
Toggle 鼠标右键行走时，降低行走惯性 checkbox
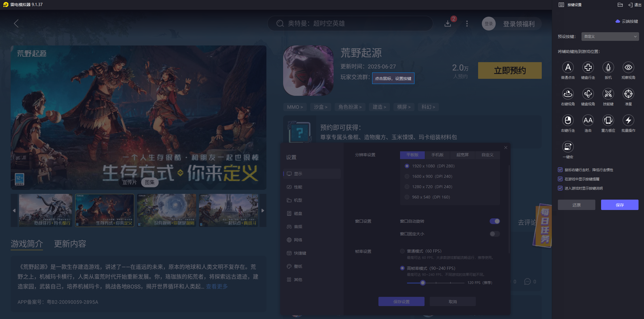click(560, 170)
